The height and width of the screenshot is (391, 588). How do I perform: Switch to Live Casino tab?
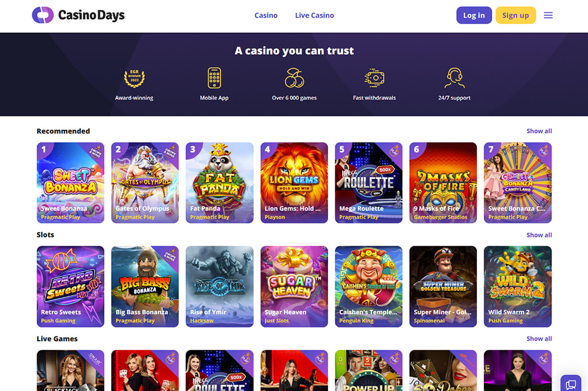pyautogui.click(x=314, y=15)
